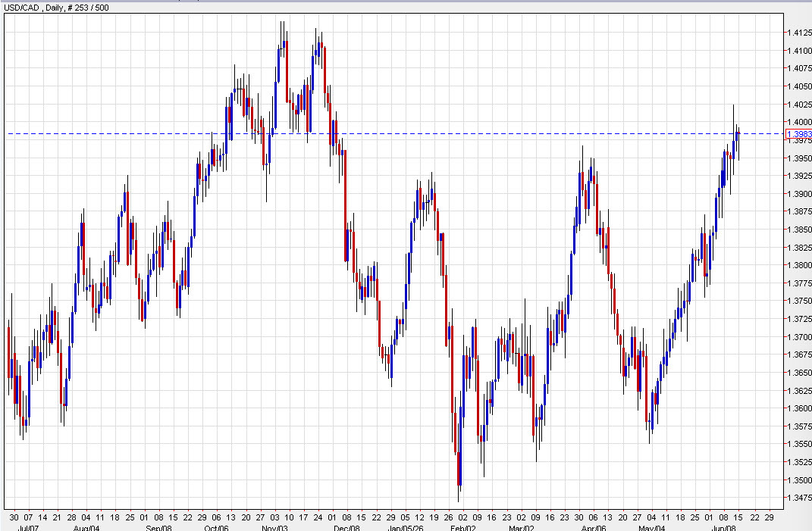This screenshot has width=812, height=531.
Task: Click the 1.4000 axis value
Action: [x=799, y=122]
